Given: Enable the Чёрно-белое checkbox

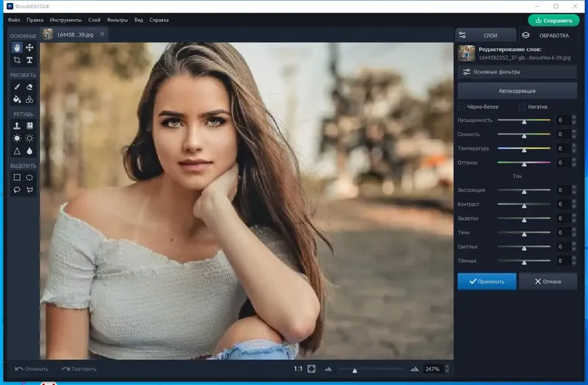Looking at the screenshot, I should (462, 107).
